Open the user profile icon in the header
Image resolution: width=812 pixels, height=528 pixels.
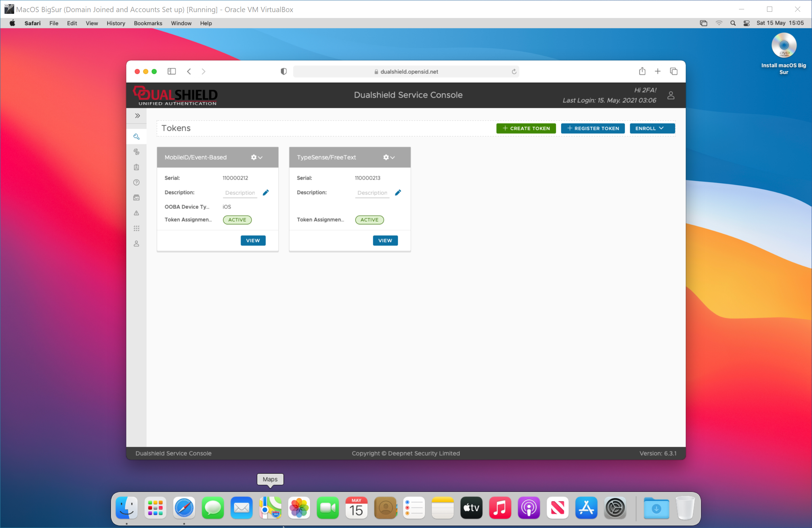click(x=670, y=95)
